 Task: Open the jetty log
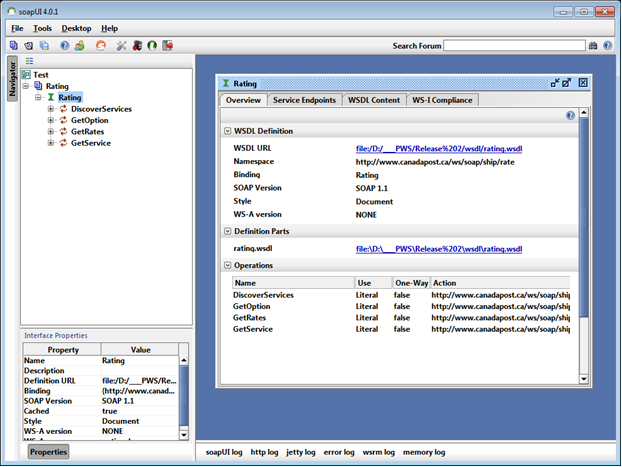pyautogui.click(x=301, y=452)
